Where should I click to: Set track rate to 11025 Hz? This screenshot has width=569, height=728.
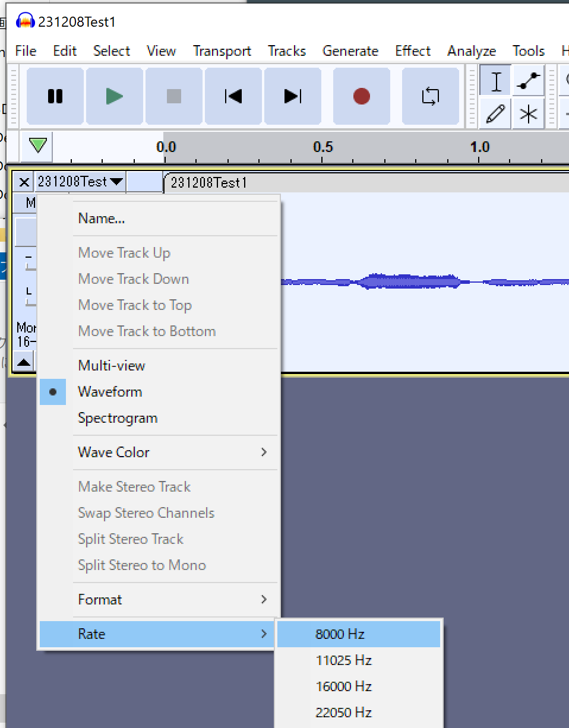pyautogui.click(x=359, y=660)
